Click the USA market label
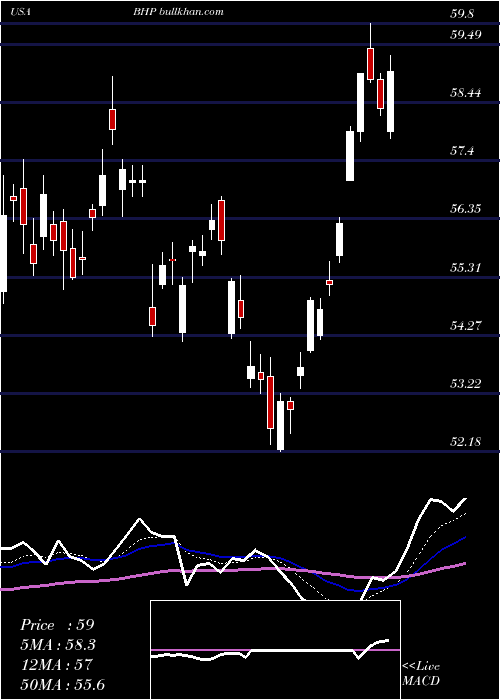This screenshot has height=700, width=500. pos(20,12)
